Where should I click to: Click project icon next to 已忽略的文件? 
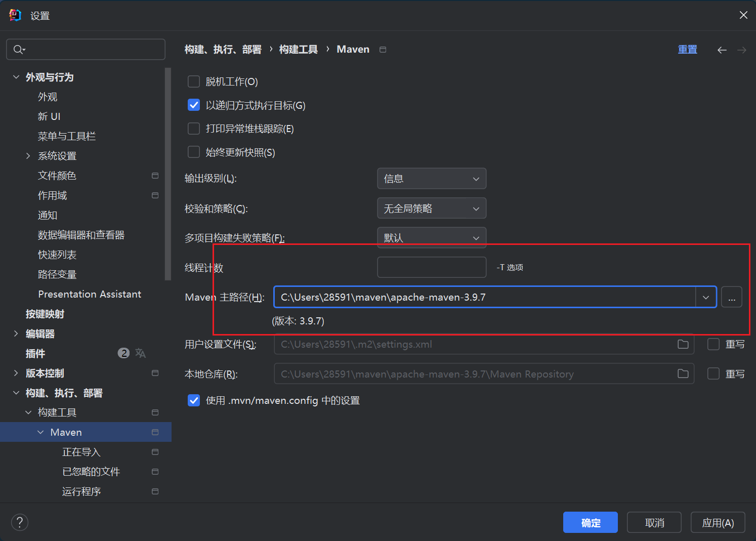pos(155,472)
